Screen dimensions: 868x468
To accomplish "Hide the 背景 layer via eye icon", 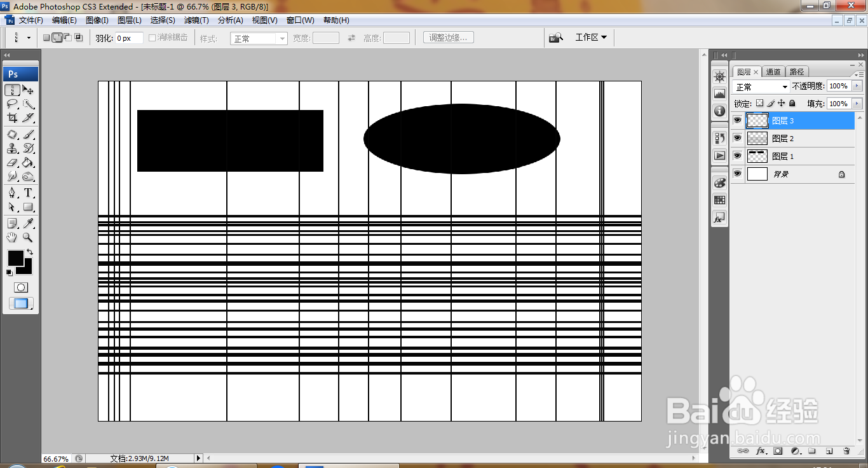I will [x=738, y=174].
